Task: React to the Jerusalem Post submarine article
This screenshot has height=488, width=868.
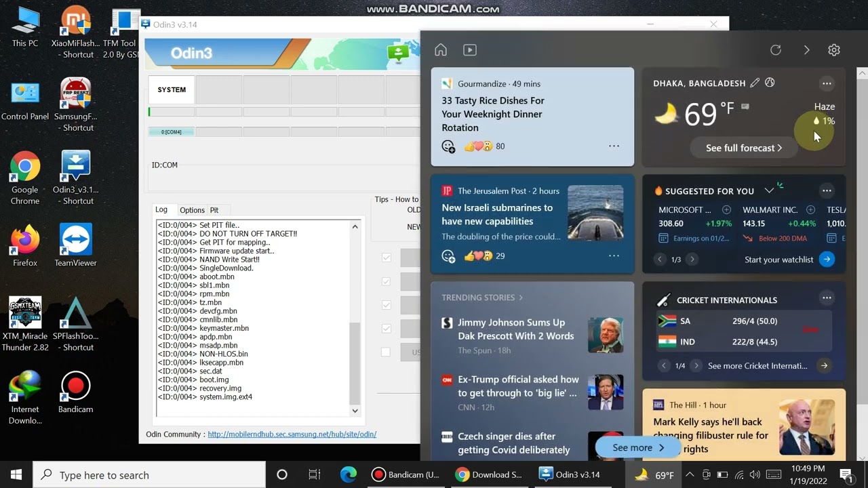Action: click(x=448, y=256)
